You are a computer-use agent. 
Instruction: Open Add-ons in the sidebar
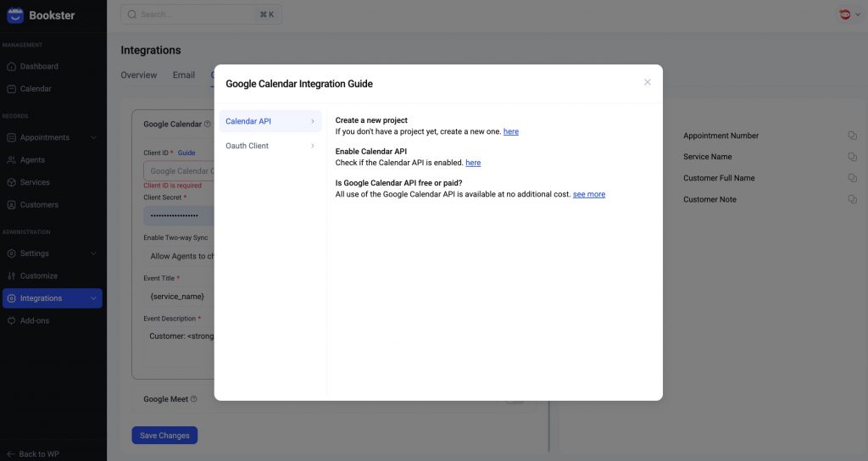pyautogui.click(x=53, y=320)
